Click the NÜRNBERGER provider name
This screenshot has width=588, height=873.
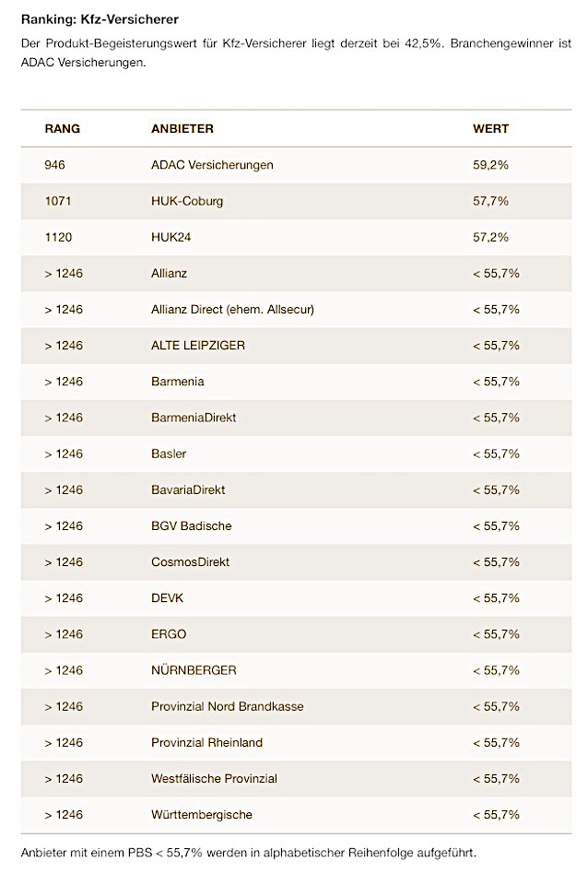click(x=194, y=670)
